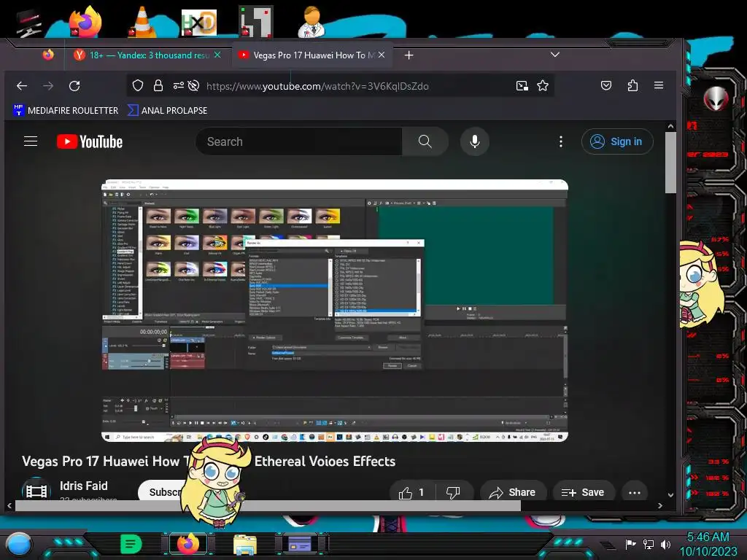Open the Firefox application hamburger menu
This screenshot has width=747, height=560.
[659, 85]
